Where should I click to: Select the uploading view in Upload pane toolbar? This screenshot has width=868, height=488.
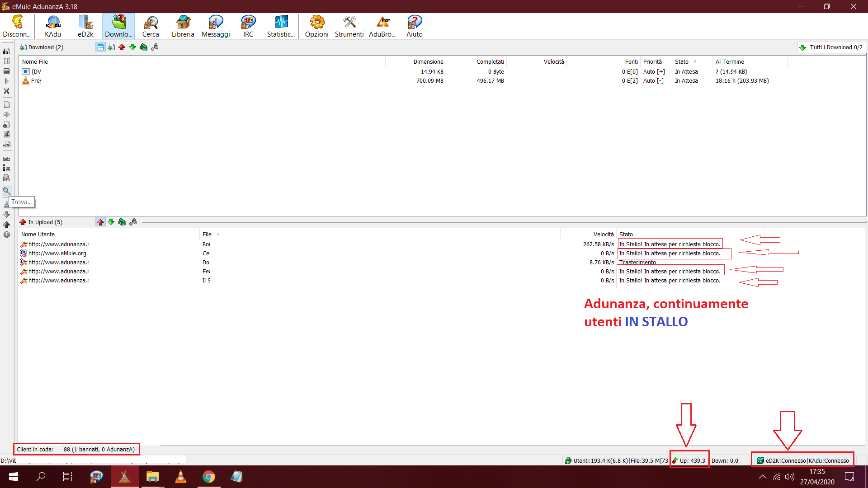tap(100, 222)
